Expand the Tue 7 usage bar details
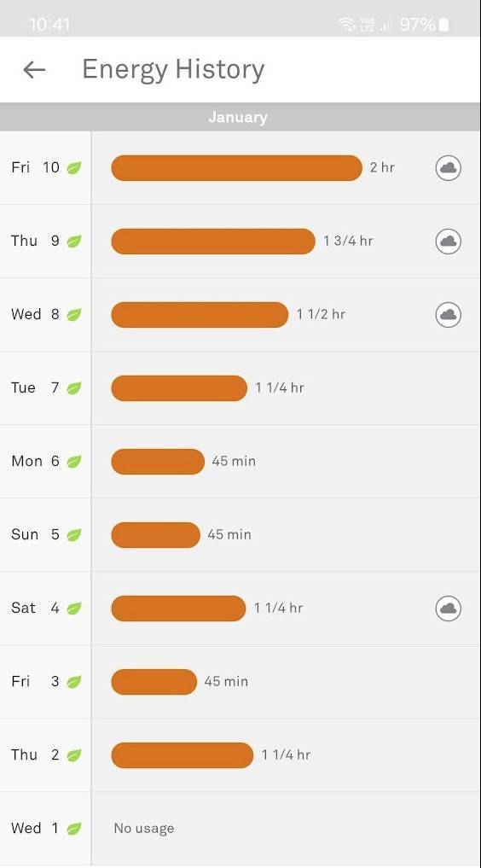481x868 pixels. (179, 388)
